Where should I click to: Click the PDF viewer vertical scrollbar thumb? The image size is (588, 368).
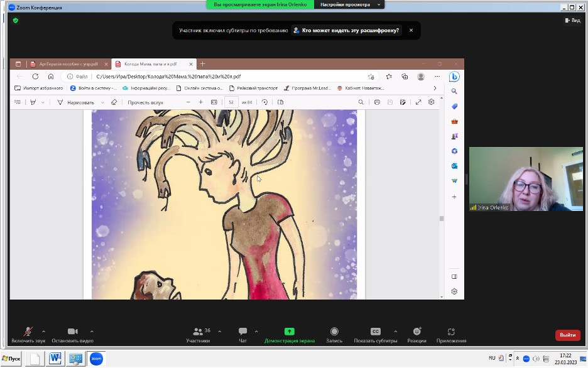tap(442, 219)
